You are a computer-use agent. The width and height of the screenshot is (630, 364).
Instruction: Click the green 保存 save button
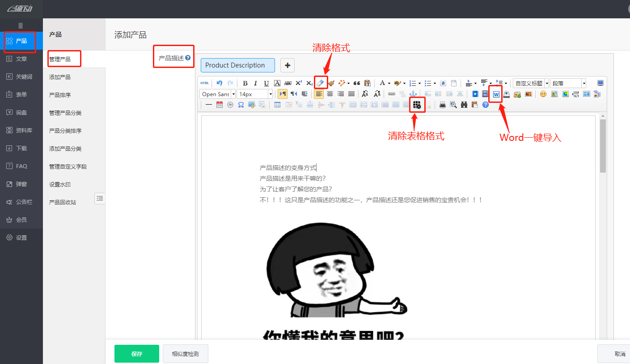(136, 353)
